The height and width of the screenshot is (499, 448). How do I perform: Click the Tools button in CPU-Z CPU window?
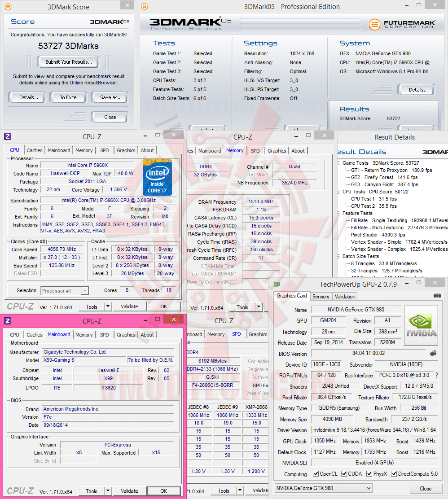pyautogui.click(x=92, y=307)
